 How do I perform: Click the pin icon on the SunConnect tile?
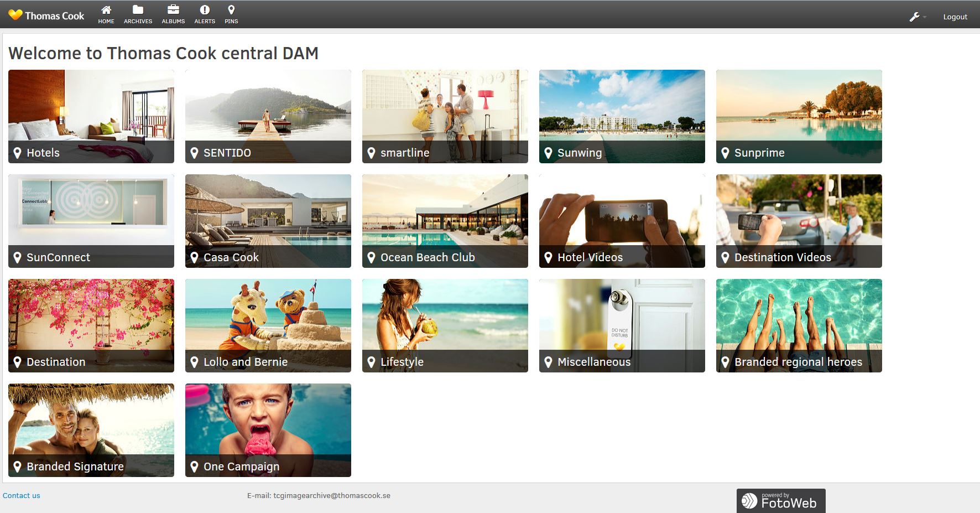click(17, 257)
